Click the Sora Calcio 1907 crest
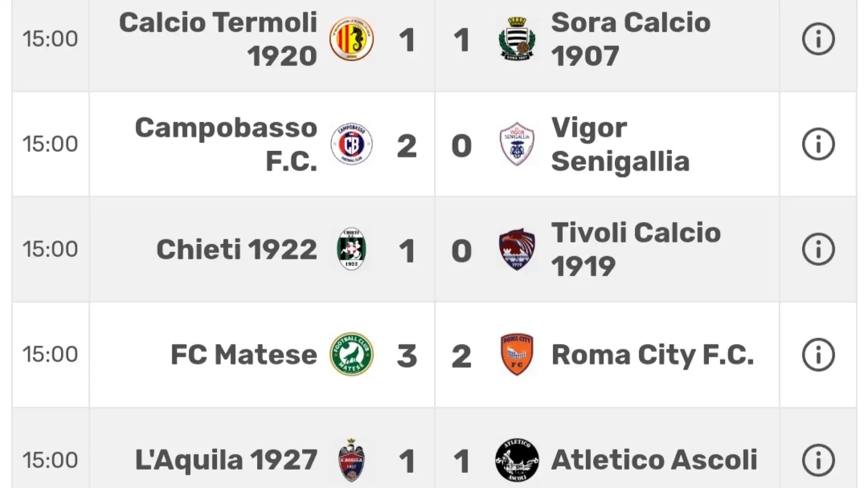 517,39
